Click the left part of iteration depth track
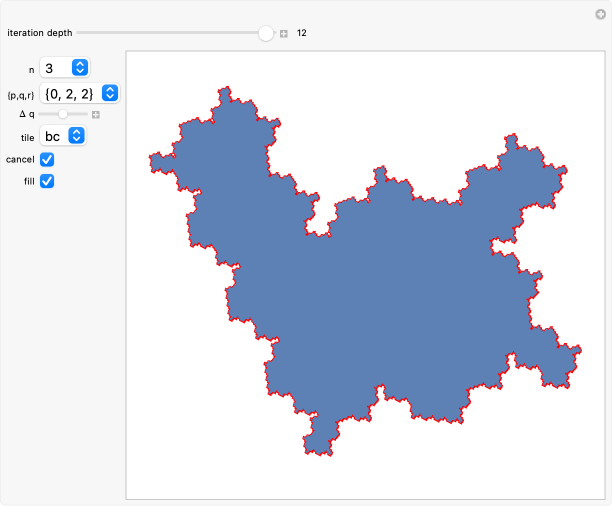 tap(120, 33)
